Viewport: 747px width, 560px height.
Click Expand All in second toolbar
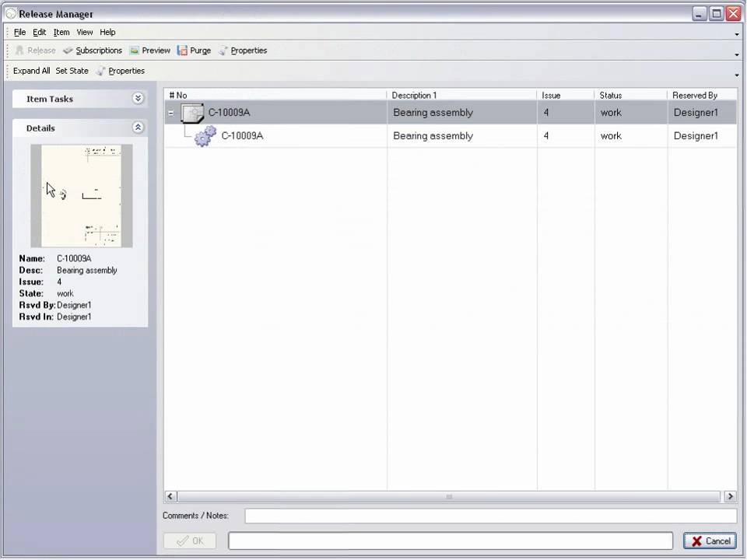(31, 71)
